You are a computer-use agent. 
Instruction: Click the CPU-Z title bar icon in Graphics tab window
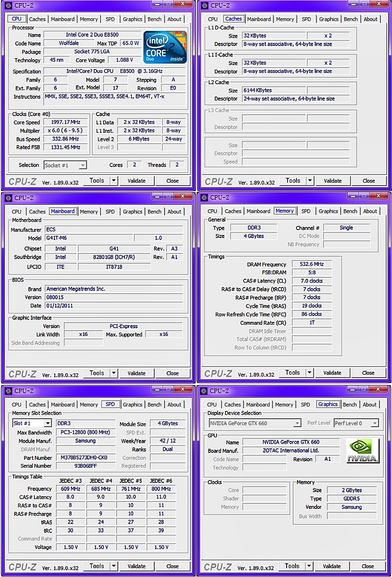(x=204, y=391)
